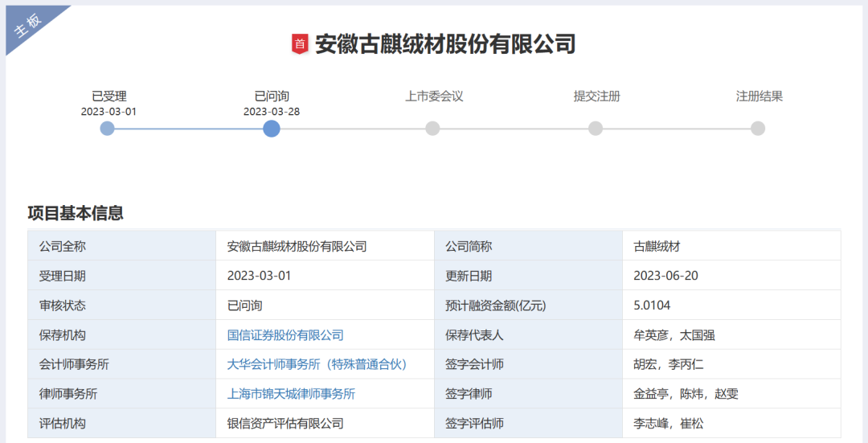Click the date 2023-03-01 under 已受理
868x443 pixels.
(108, 112)
